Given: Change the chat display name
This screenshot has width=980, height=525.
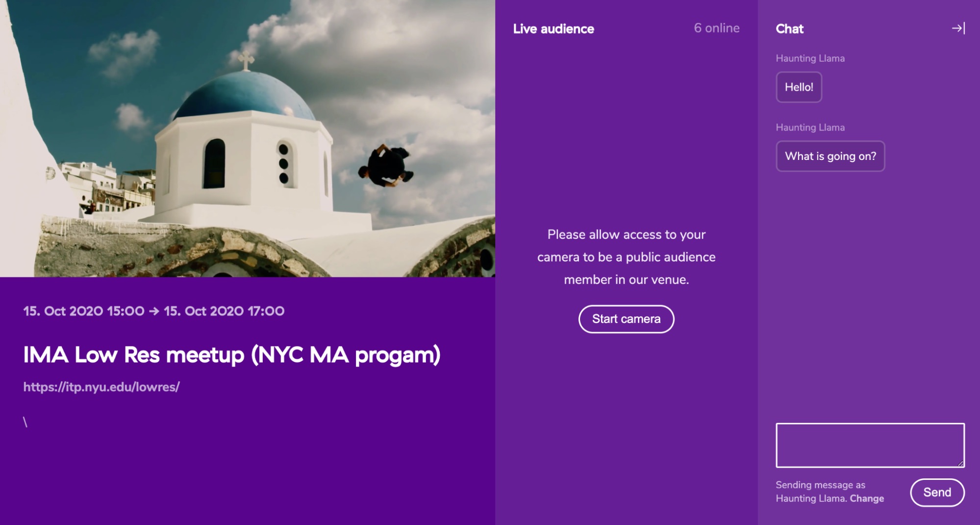Looking at the screenshot, I should [867, 499].
